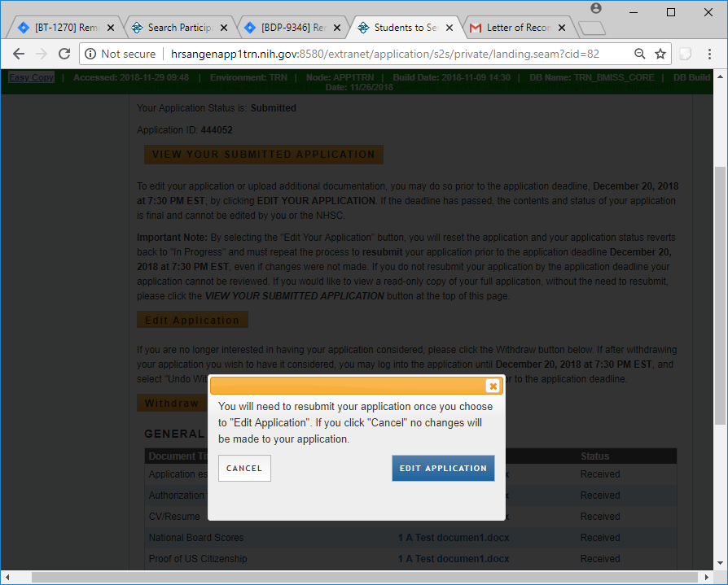Close the dialog with orange X
This screenshot has width=728, height=585.
tap(493, 386)
